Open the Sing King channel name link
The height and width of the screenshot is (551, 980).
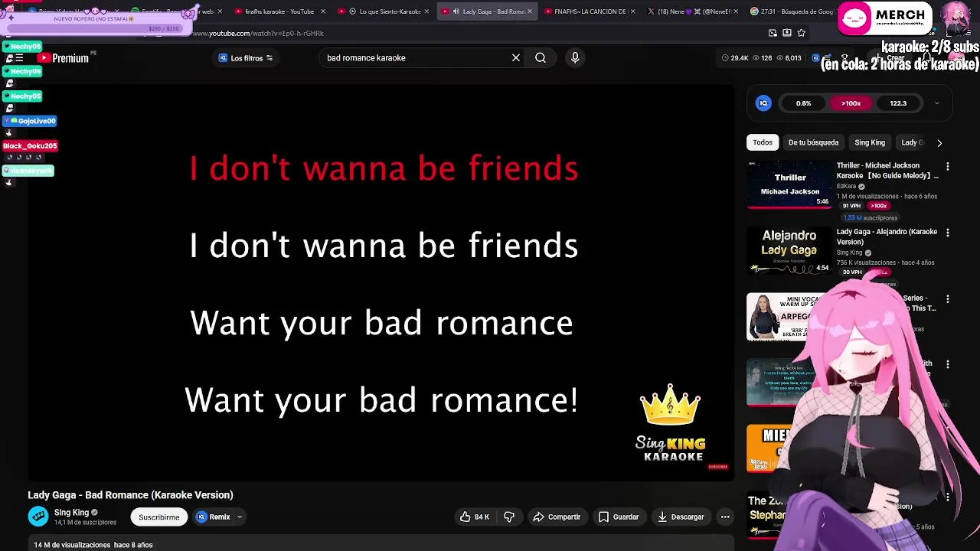71,513
